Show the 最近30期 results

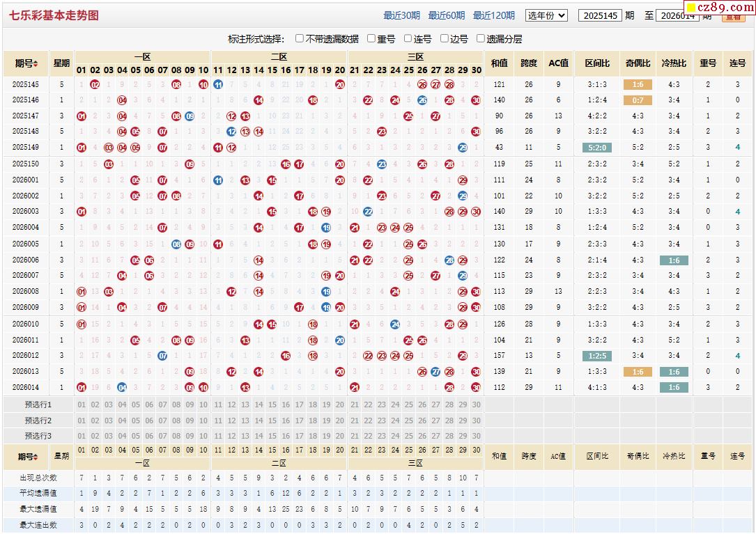click(403, 15)
